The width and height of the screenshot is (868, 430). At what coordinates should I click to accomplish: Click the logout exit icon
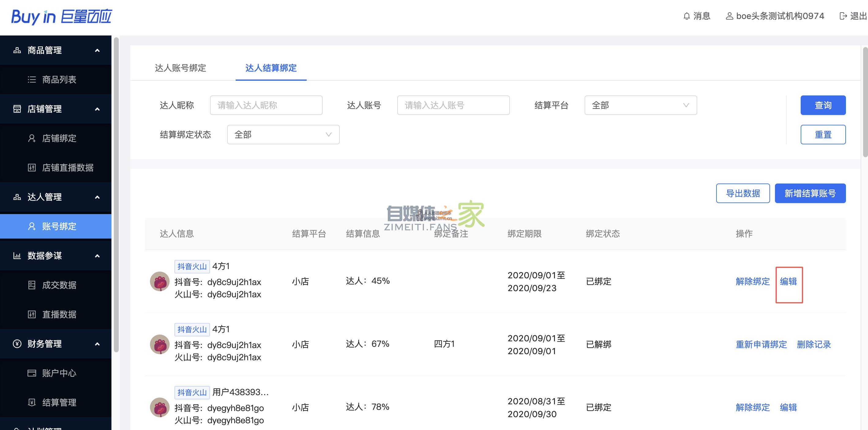tap(843, 16)
